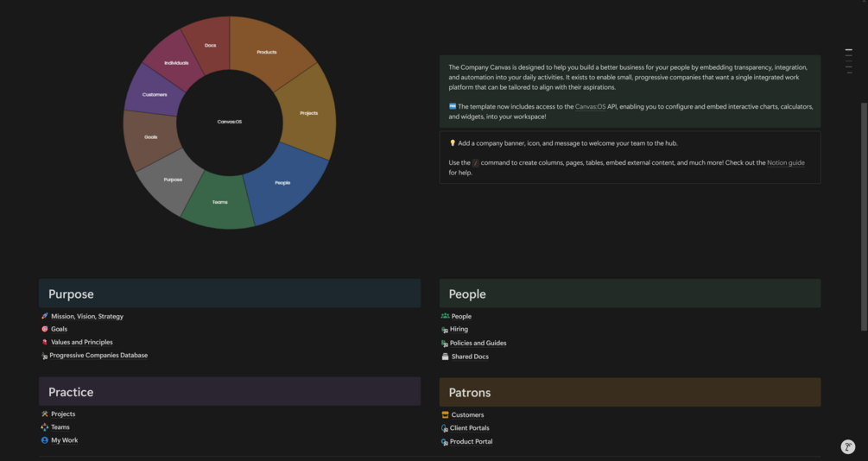The height and width of the screenshot is (461, 868).
Task: Select the Docs segment of the donut chart
Action: tap(209, 44)
